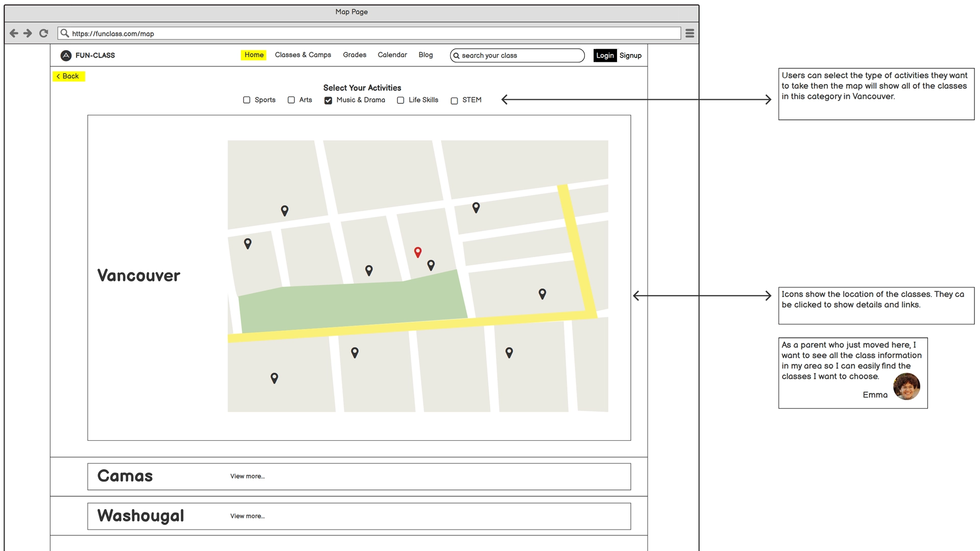The width and height of the screenshot is (980, 551).
Task: Click the search icon inside the URL bar
Action: tap(64, 33)
